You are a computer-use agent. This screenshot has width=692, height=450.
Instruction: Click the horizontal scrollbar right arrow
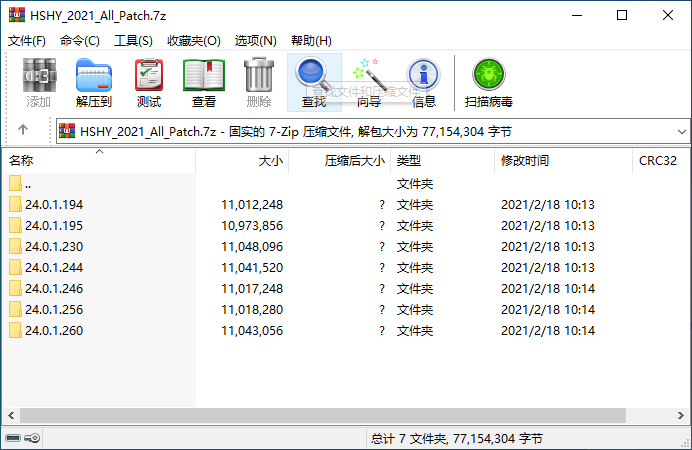click(x=681, y=415)
